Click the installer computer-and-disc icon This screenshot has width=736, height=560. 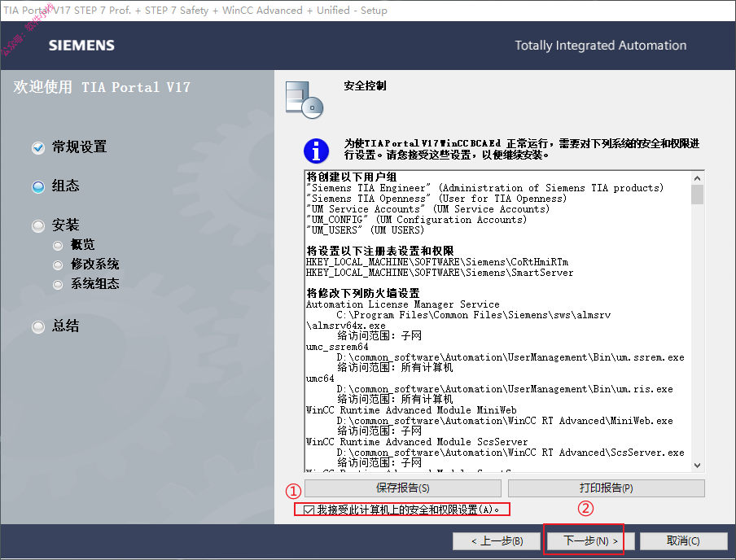pyautogui.click(x=304, y=99)
